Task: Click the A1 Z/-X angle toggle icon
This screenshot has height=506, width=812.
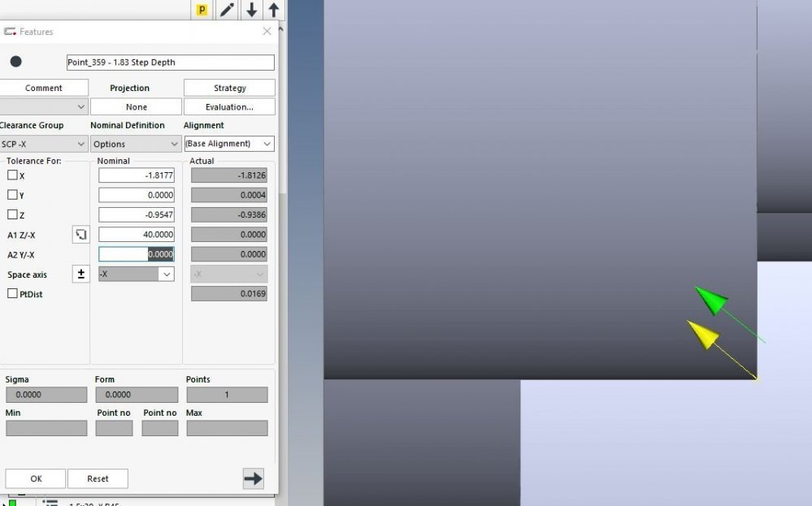Action: tap(80, 235)
